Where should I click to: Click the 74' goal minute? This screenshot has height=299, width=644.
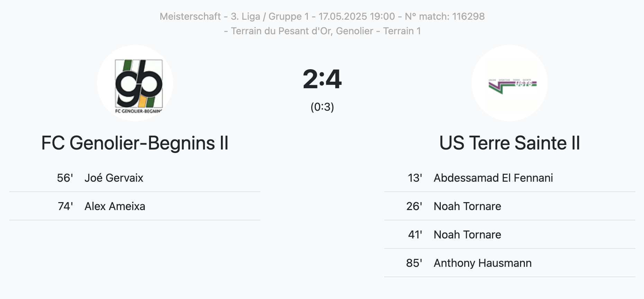coord(65,206)
